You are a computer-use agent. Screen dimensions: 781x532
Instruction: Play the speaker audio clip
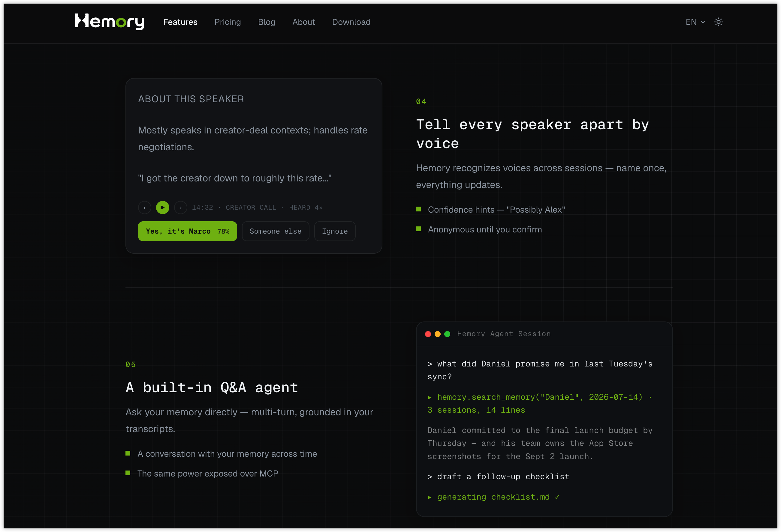coord(163,208)
